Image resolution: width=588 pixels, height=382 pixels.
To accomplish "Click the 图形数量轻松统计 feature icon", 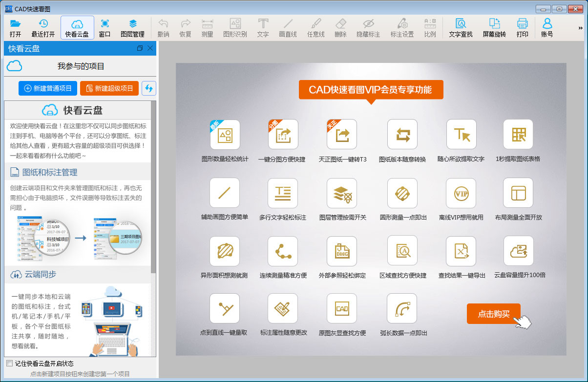I will [225, 134].
